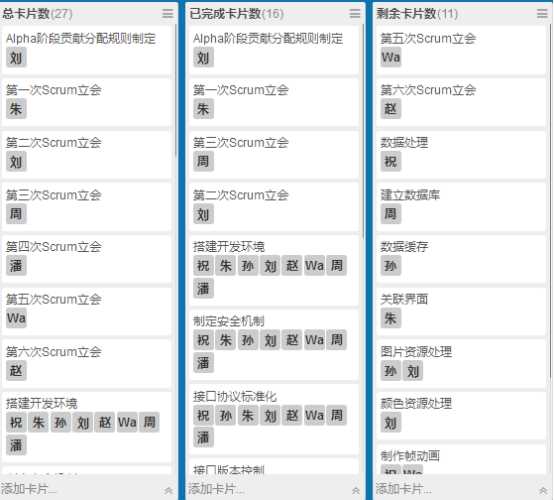Click scrollbar of the 已完成卡片数 list
The width and height of the screenshot is (554, 500).
pos(363,131)
